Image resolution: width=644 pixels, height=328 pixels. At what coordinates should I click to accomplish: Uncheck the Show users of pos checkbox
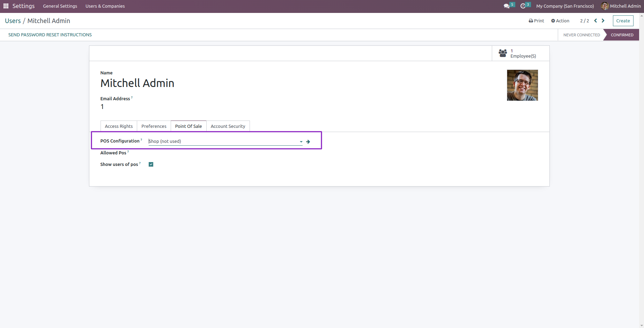(x=150, y=164)
